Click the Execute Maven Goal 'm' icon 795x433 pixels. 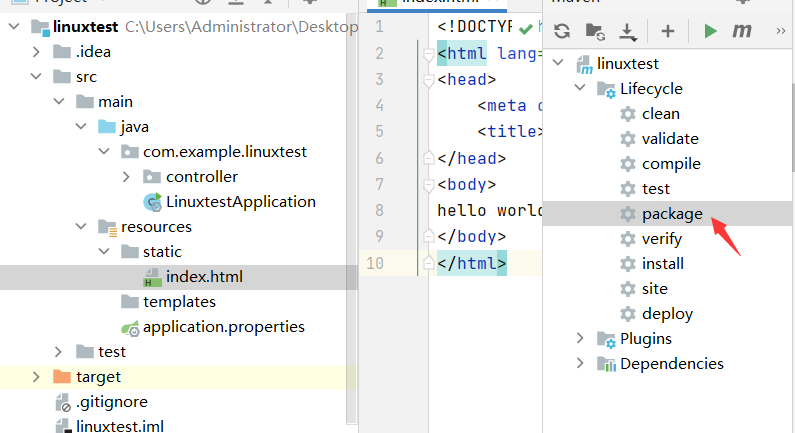(x=741, y=31)
